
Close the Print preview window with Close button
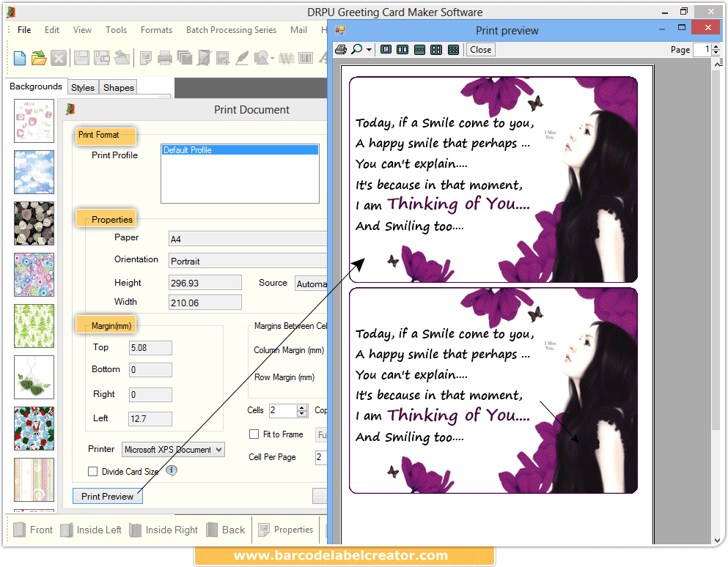coord(480,49)
